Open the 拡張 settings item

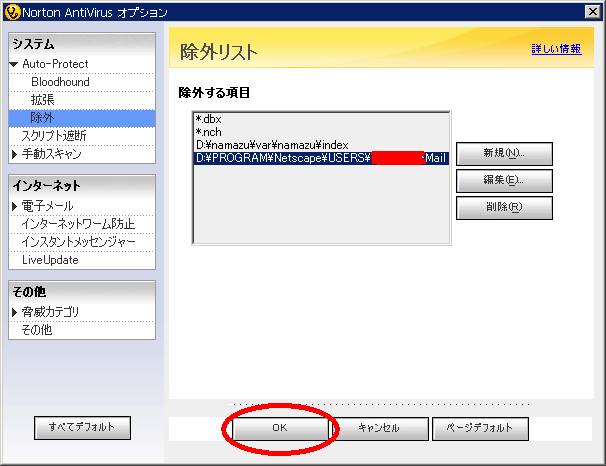tap(43, 100)
